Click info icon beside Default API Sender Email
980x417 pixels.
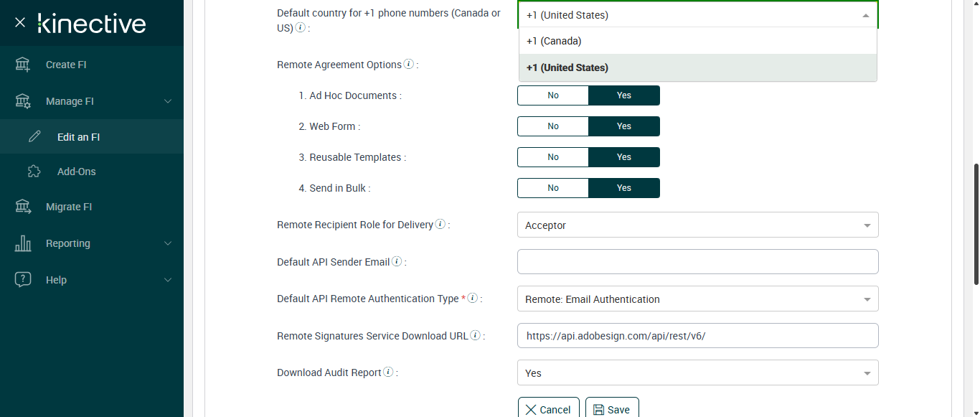[x=397, y=261]
